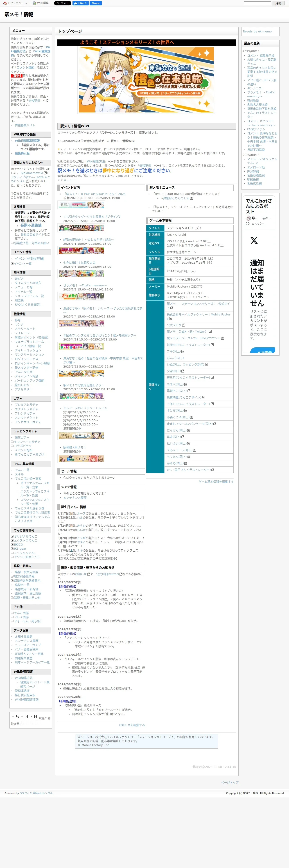The width and height of the screenshot is (289, 868).
Task: Expand the でんこ関係 tree item
Action: pos(12,613)
